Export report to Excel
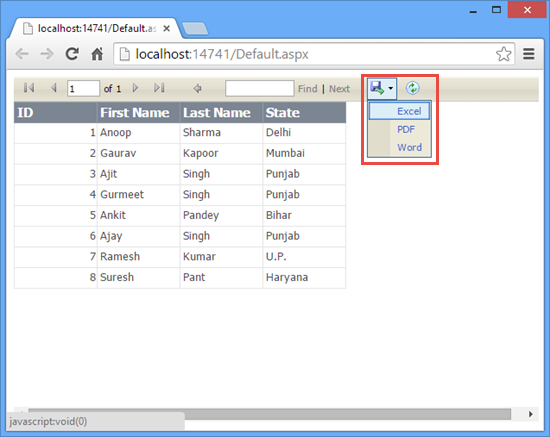 (x=399, y=111)
